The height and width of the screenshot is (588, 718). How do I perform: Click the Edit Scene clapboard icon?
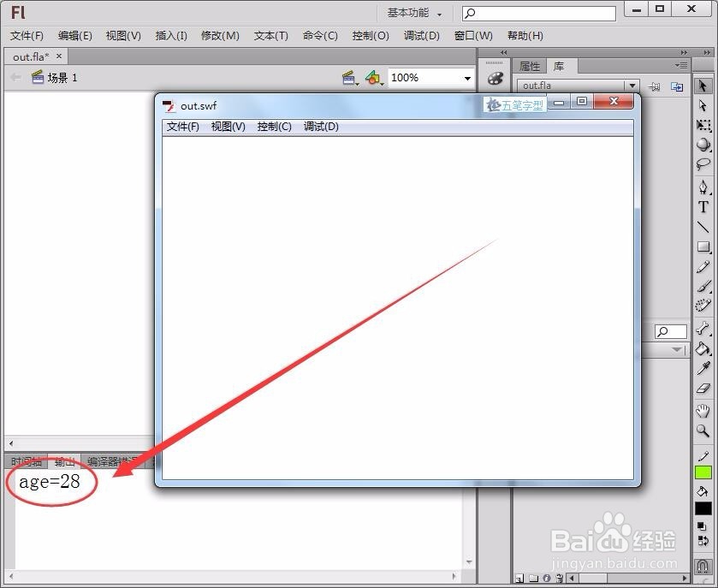pos(350,78)
